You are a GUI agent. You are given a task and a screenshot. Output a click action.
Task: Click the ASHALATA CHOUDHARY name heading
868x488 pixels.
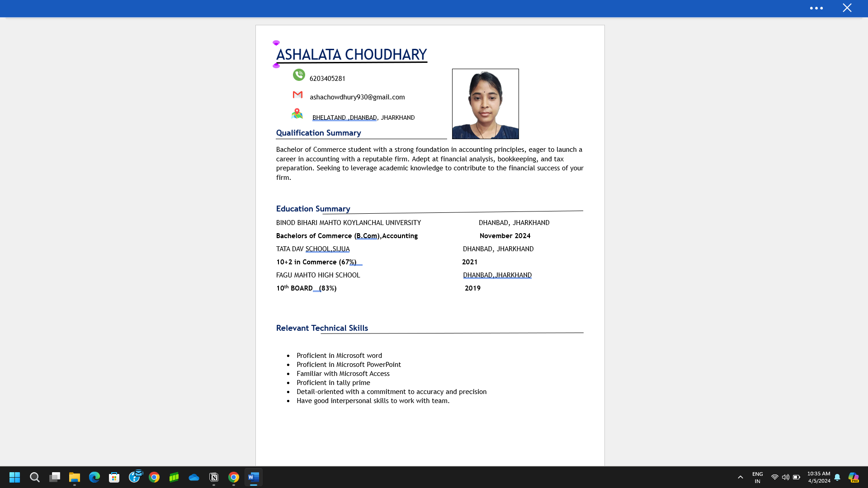tap(351, 55)
